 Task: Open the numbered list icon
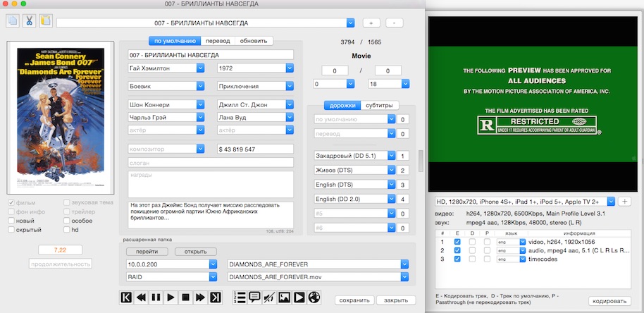tap(240, 297)
